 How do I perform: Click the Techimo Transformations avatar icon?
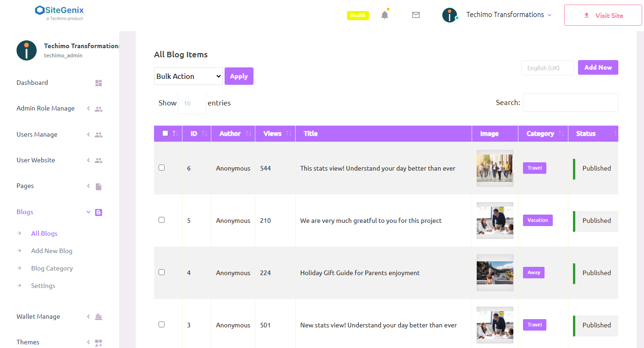(x=450, y=14)
